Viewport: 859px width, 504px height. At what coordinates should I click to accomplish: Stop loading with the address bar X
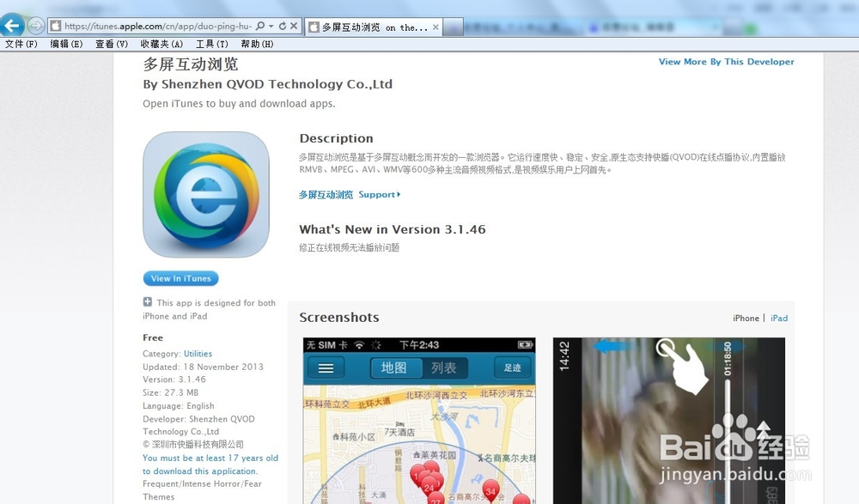coord(294,26)
